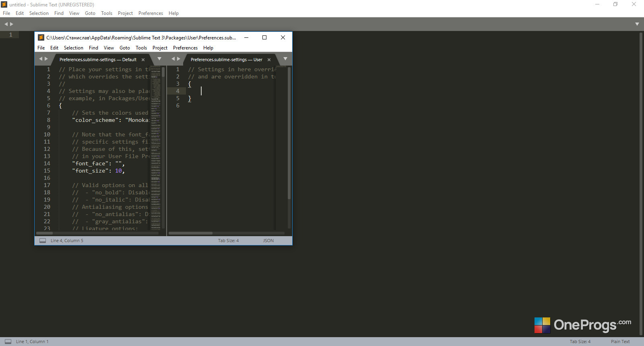Screen dimensions: 644x346
Task: Open Help menu in main Sublime window
Action: click(173, 13)
